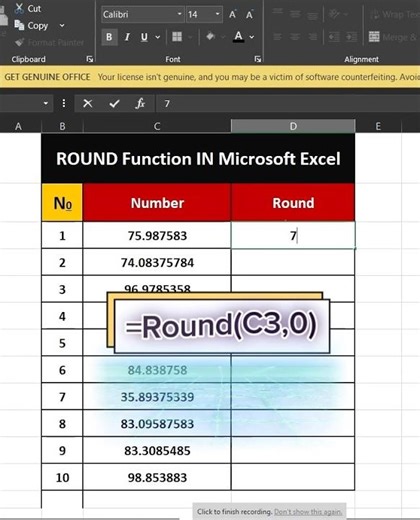Click the Don't show this again link
This screenshot has height=520, width=420.
click(308, 512)
